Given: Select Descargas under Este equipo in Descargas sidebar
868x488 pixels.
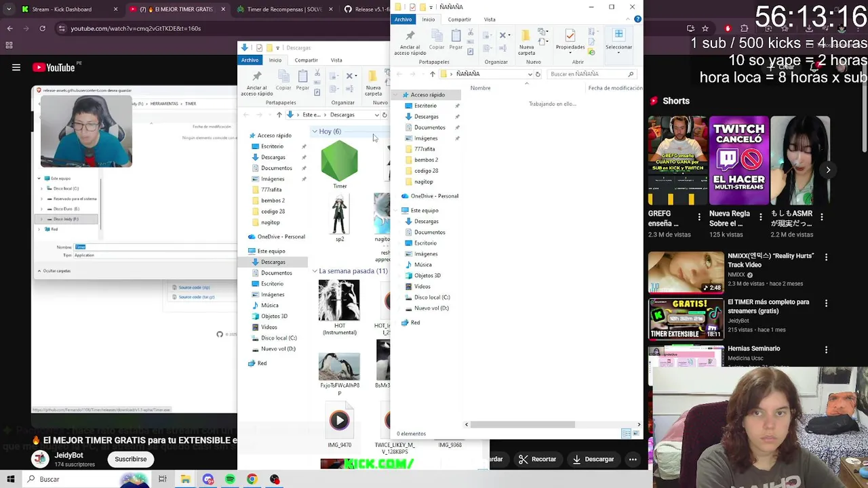Looking at the screenshot, I should pyautogui.click(x=273, y=262).
